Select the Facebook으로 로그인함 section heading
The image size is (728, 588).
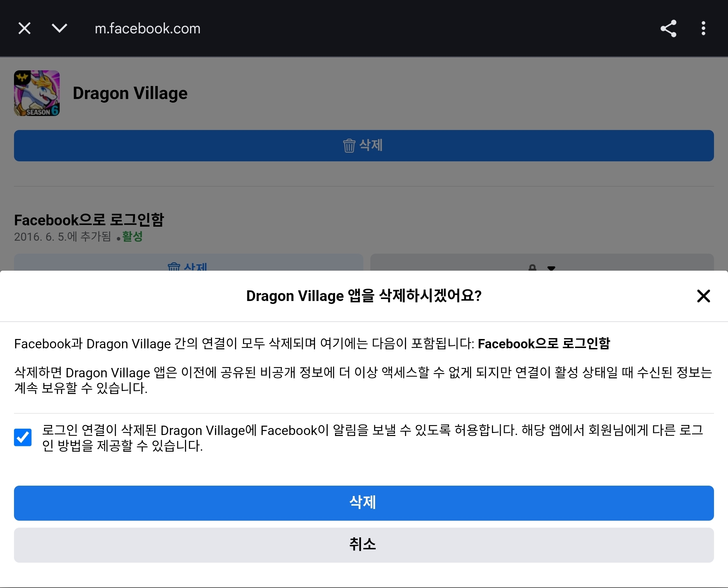[x=89, y=220]
